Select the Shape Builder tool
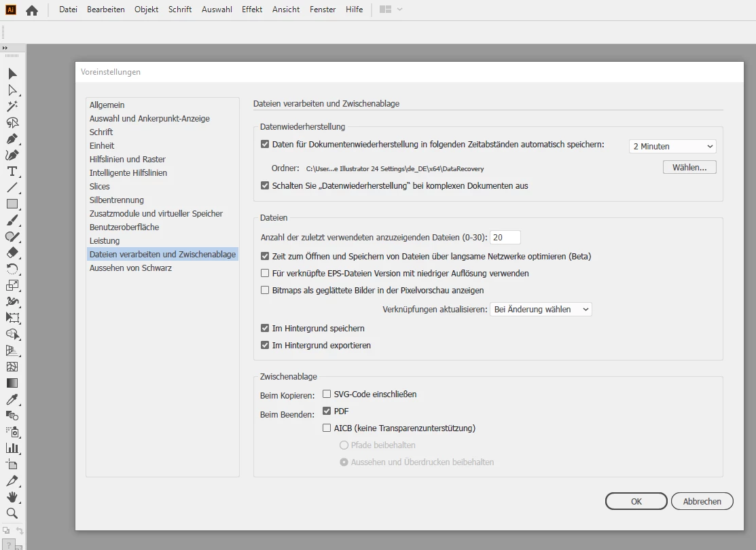 pos(12,335)
